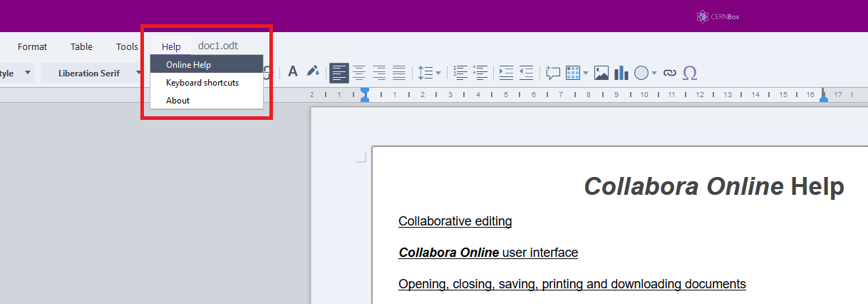Justify the paragraph text
The width and height of the screenshot is (868, 304).
[399, 72]
